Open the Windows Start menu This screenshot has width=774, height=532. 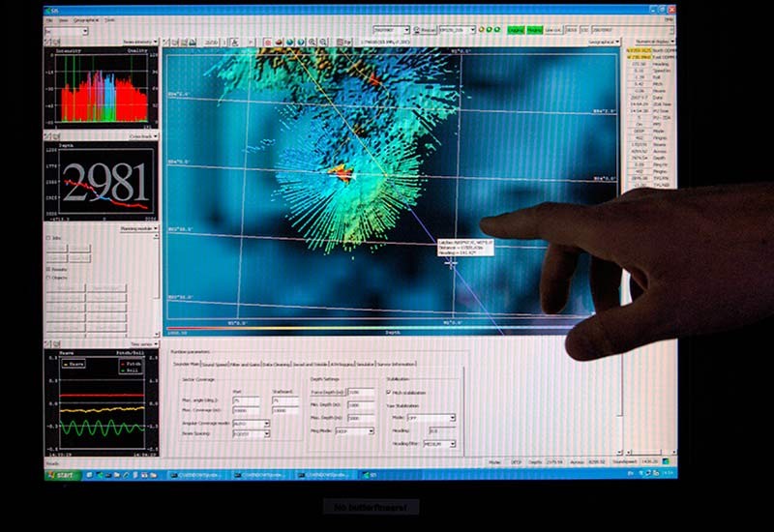tap(61, 475)
